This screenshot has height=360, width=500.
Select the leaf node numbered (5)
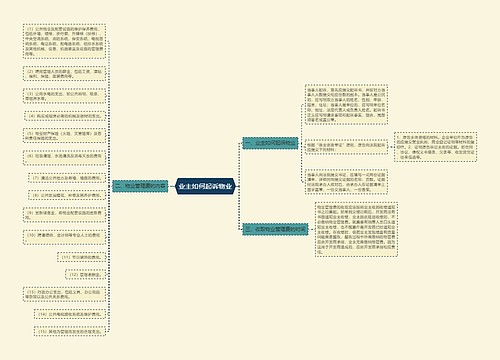tap(64, 135)
